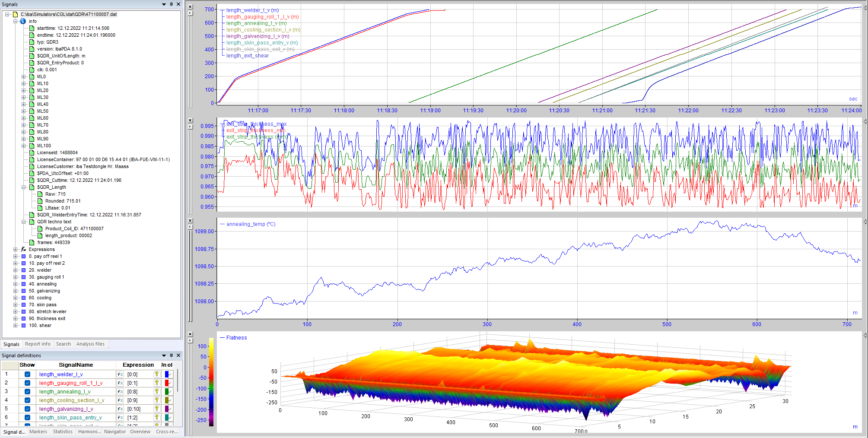Pin the Signals panel with the pushpin icon
The width and height of the screenshot is (868, 438).
coord(171,4)
